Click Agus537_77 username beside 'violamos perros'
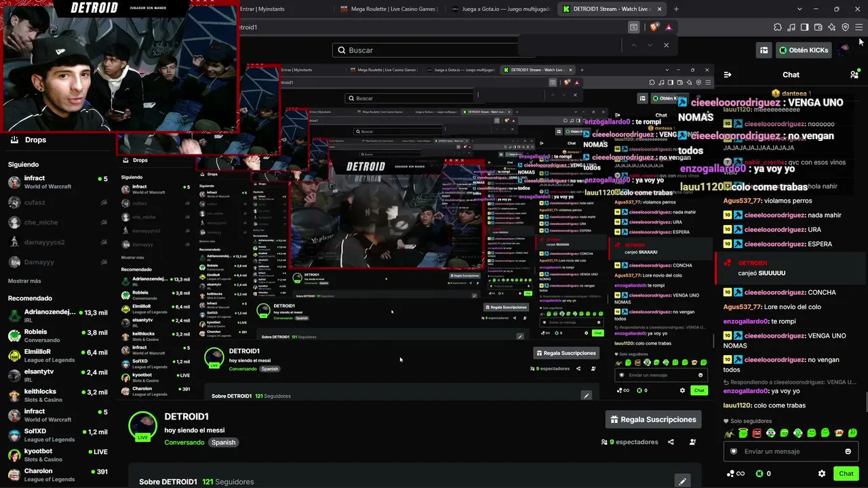The height and width of the screenshot is (488, 868). point(743,201)
